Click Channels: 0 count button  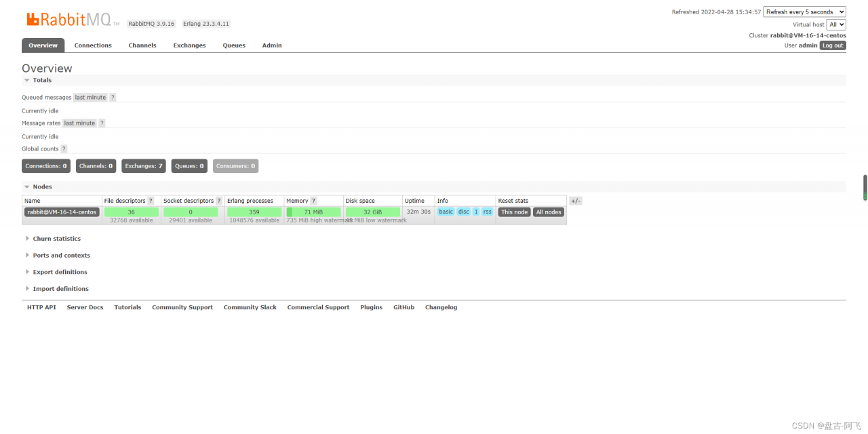tap(96, 166)
